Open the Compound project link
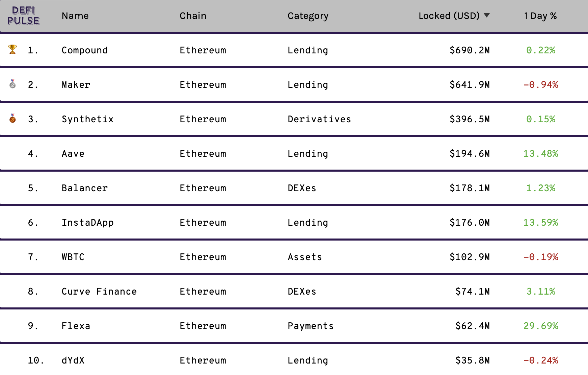This screenshot has height=375, width=588. (x=85, y=50)
